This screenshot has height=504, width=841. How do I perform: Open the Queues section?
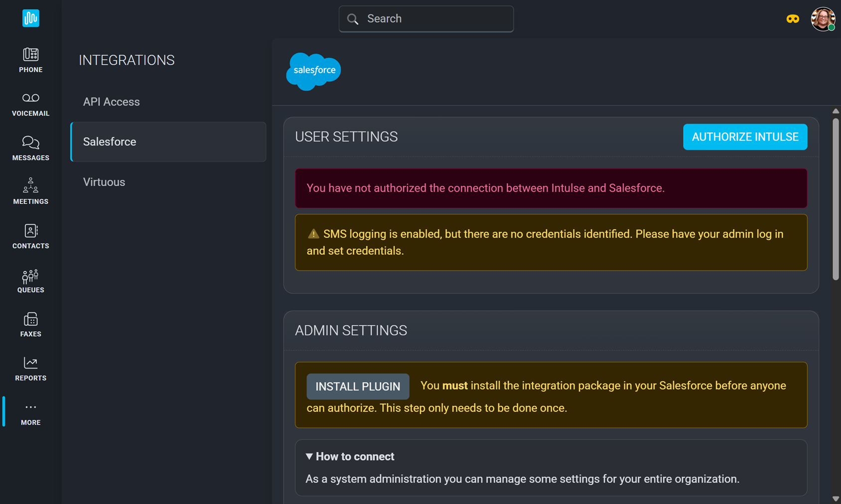(30, 281)
